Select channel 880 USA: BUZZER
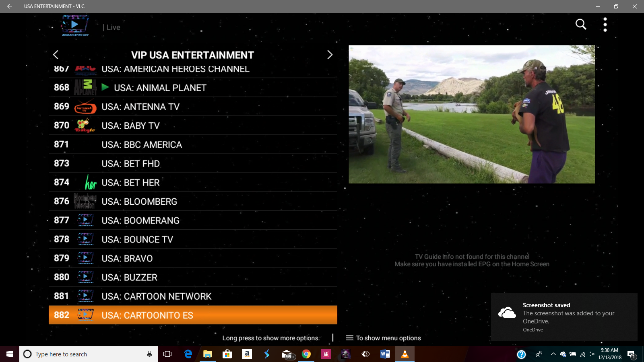The height and width of the screenshot is (362, 644). pyautogui.click(x=193, y=277)
